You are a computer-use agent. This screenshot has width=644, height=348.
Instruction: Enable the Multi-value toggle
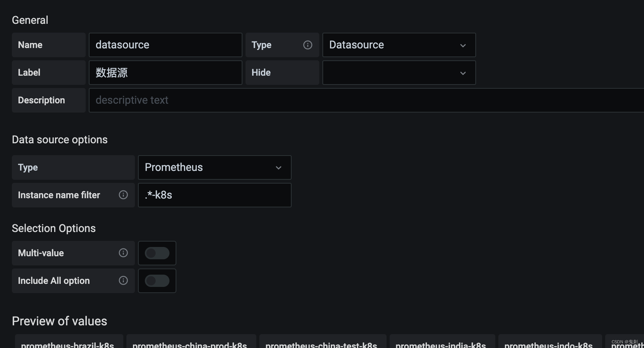click(157, 253)
